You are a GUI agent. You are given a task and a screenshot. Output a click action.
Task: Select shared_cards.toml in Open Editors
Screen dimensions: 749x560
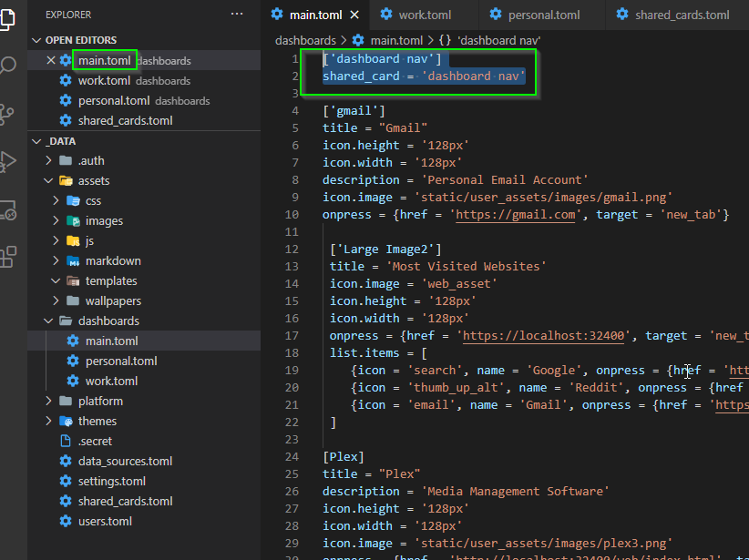point(144,120)
